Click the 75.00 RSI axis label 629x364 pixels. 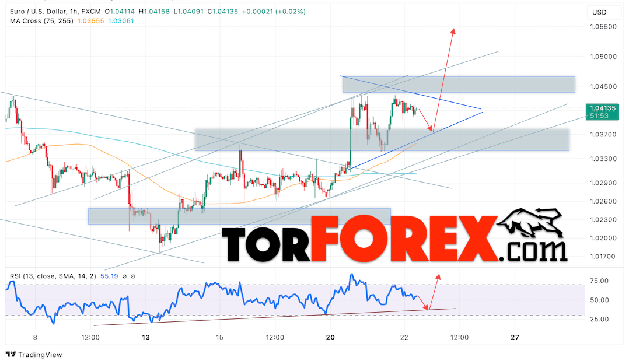pos(599,281)
